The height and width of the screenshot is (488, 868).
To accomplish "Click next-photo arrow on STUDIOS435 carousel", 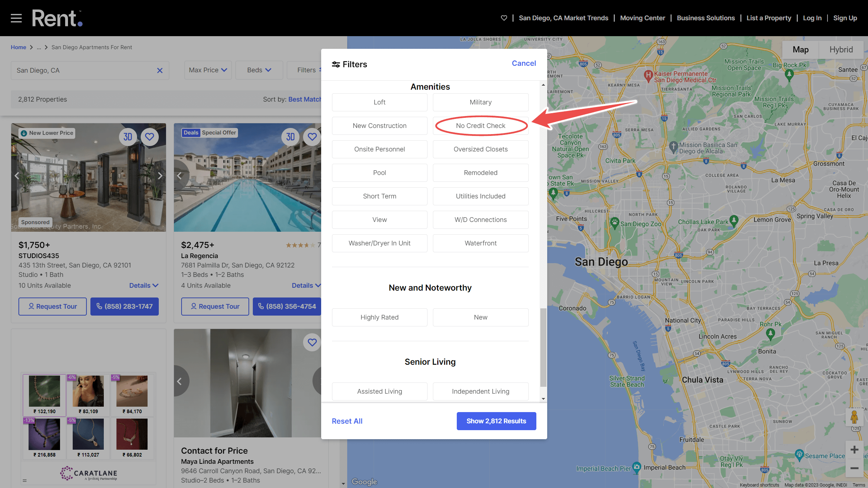I will pyautogui.click(x=160, y=176).
